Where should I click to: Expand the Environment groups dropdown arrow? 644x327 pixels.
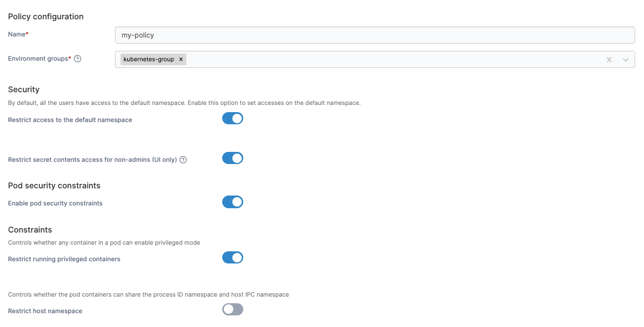click(x=626, y=60)
